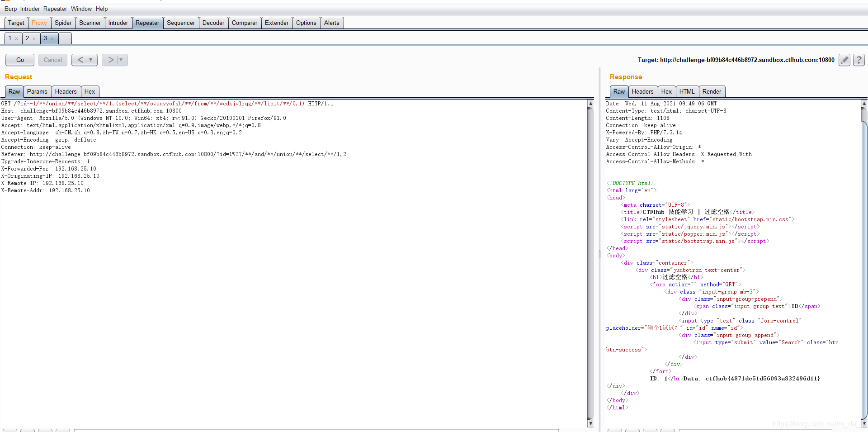Close Repeater tab 3 with its x

(x=52, y=39)
